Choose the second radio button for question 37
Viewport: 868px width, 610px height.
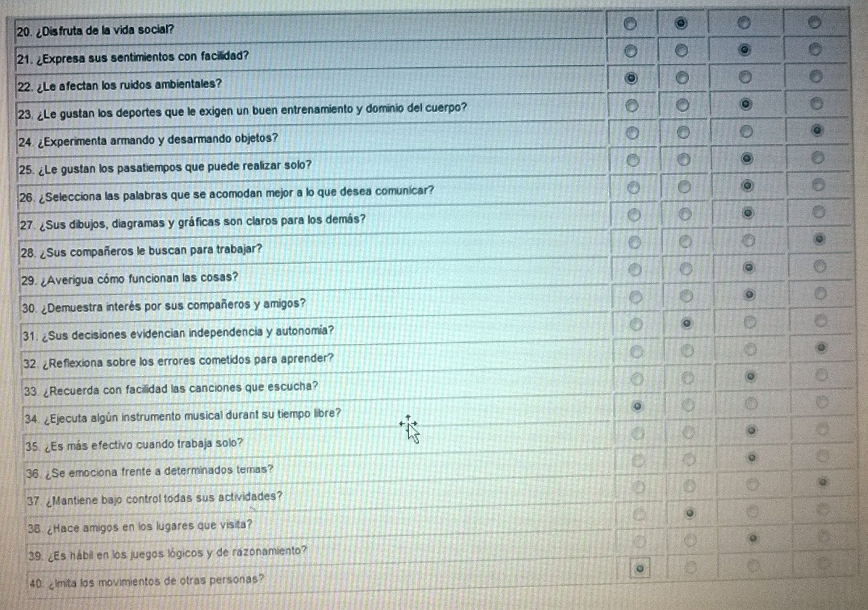(688, 486)
